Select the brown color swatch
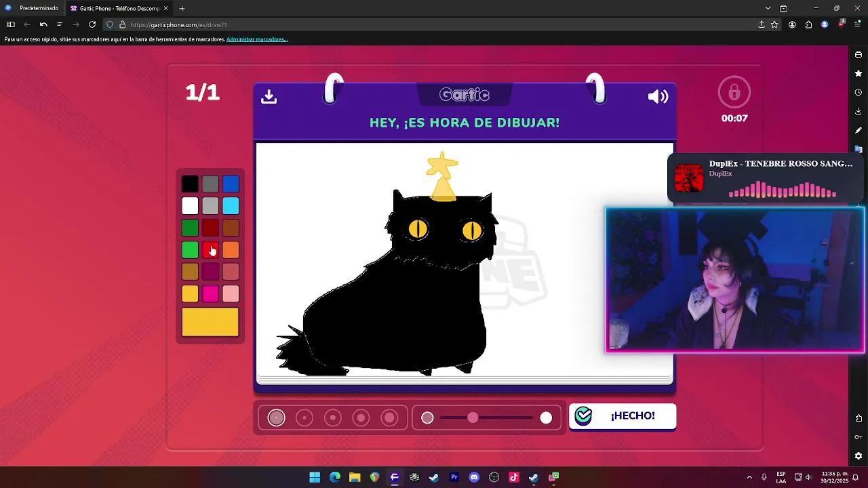The height and width of the screenshot is (488, 868). [231, 228]
